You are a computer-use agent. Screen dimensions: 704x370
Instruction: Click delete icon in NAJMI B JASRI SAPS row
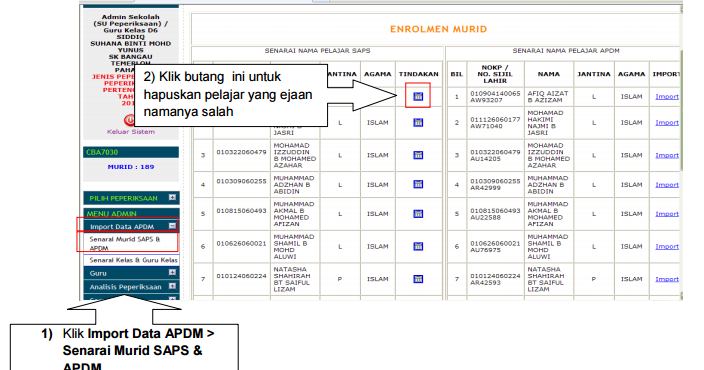pos(418,122)
